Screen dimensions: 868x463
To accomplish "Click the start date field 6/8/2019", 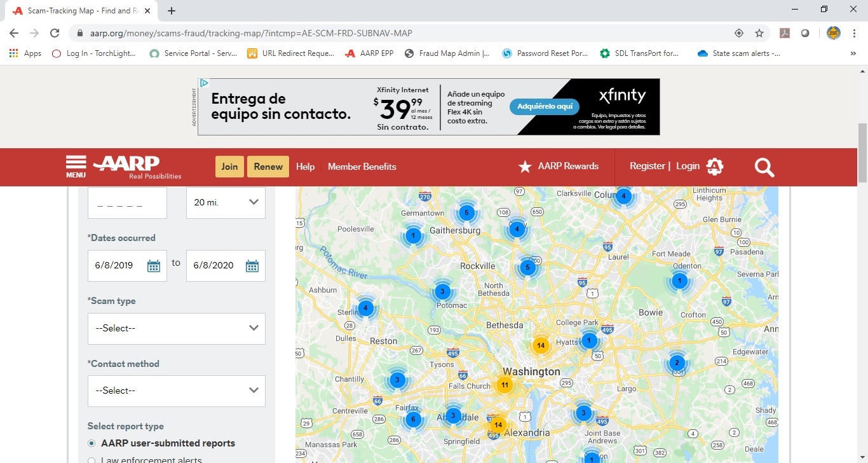I will (127, 266).
